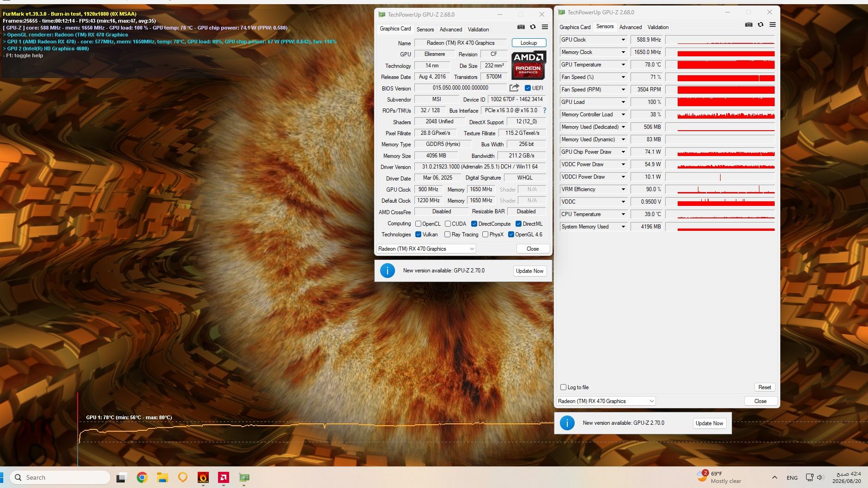Screen dimensions: 868x488
Task: Open AMD Software from the taskbar
Action: (223, 477)
